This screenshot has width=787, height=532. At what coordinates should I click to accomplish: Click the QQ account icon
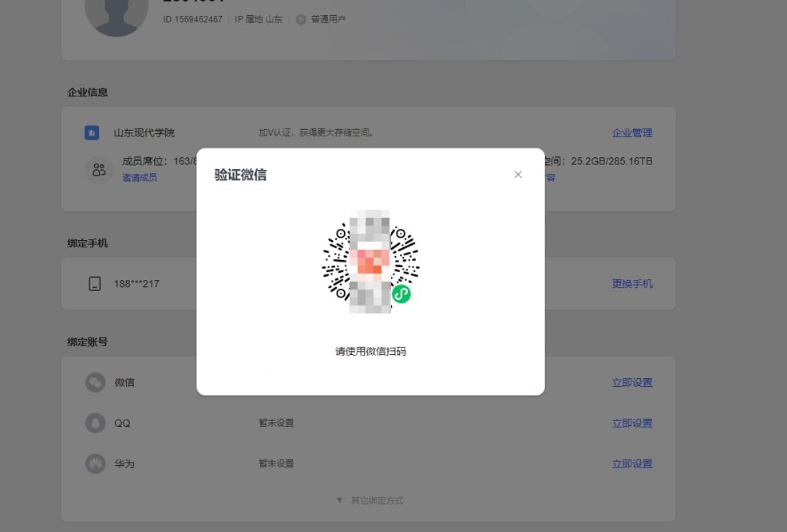coord(95,424)
